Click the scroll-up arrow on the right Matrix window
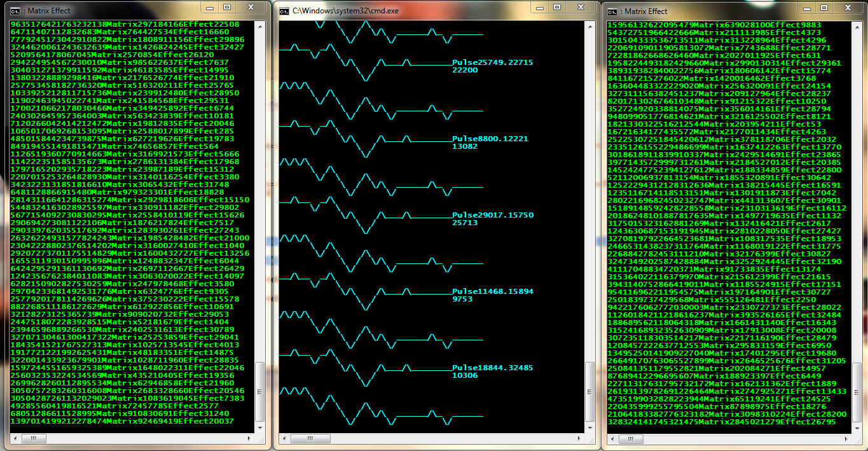868x451 pixels. 858,27
